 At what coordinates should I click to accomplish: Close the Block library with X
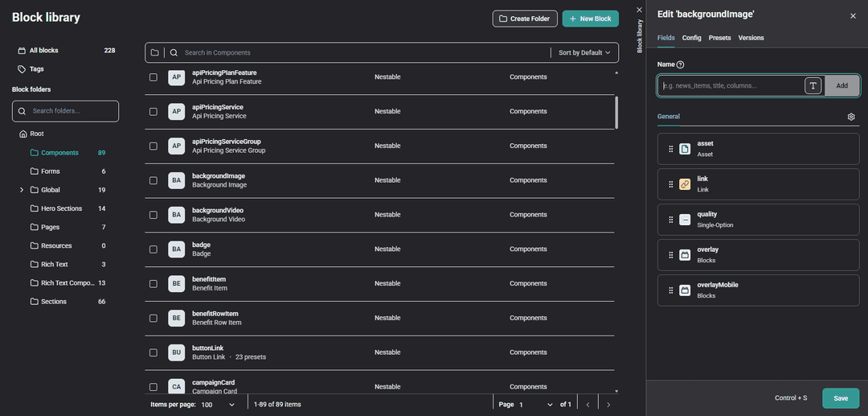point(640,10)
